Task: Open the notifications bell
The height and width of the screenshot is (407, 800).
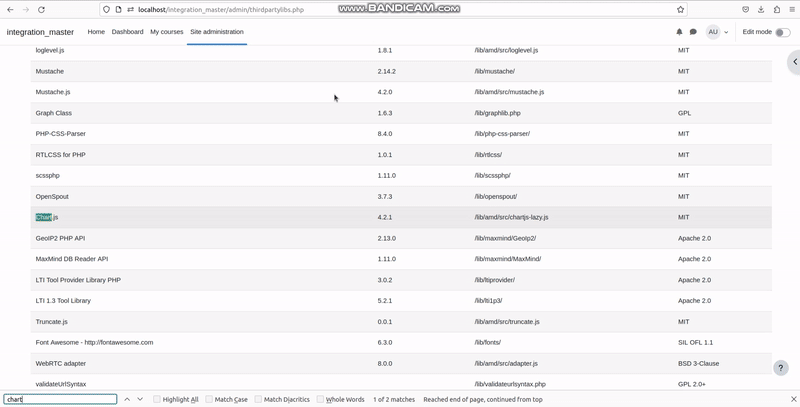Action: pos(679,32)
